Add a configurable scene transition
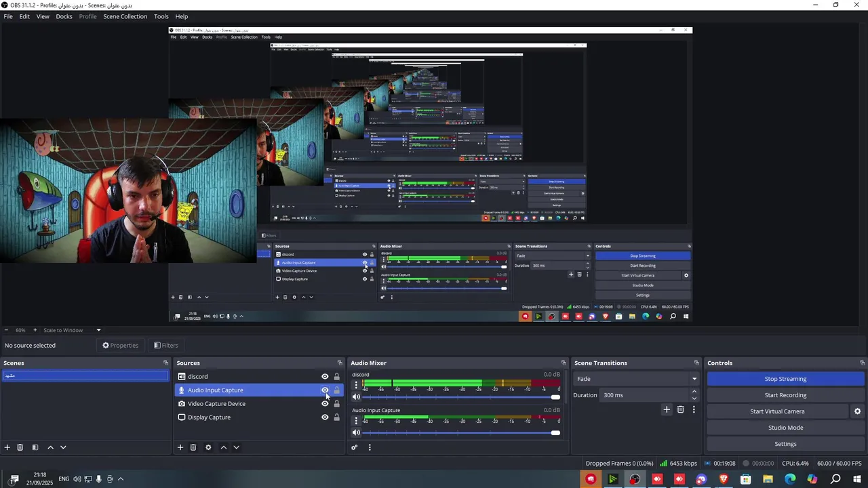This screenshot has width=868, height=488. coord(667,409)
